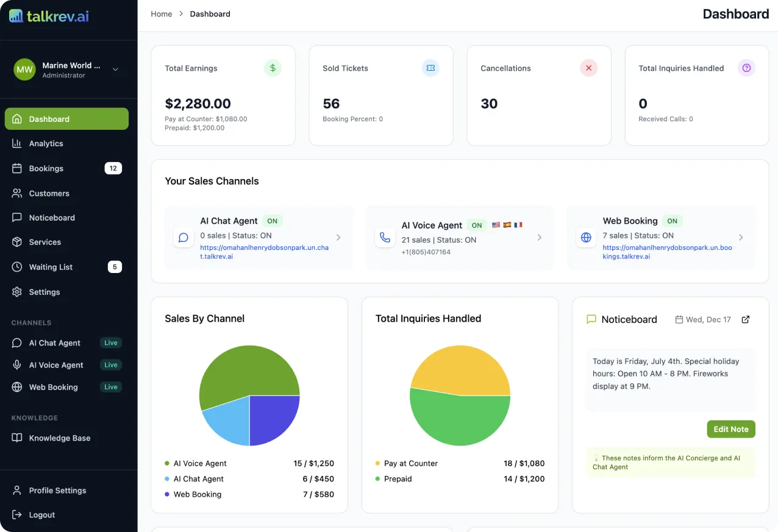The width and height of the screenshot is (778, 532).
Task: Expand the AI Voice Agent channel chevron
Action: click(x=540, y=238)
